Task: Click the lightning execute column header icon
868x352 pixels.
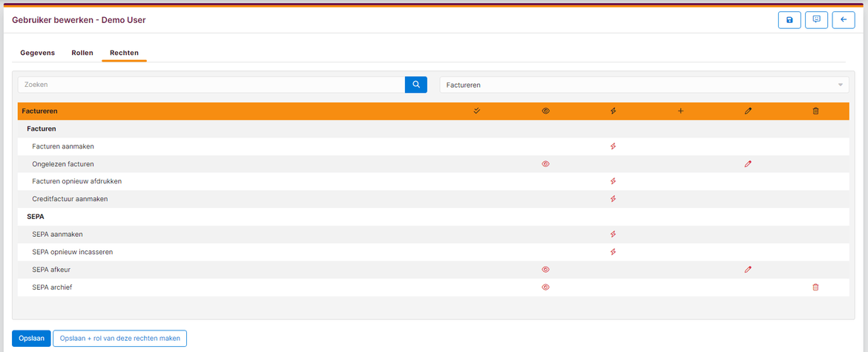Action: (613, 111)
